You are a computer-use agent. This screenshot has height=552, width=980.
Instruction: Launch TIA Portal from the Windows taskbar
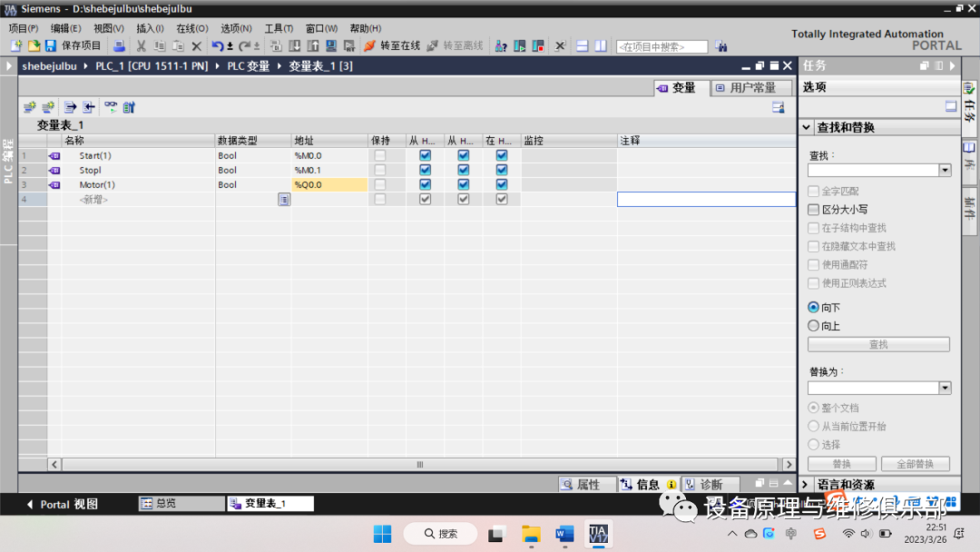pyautogui.click(x=598, y=534)
